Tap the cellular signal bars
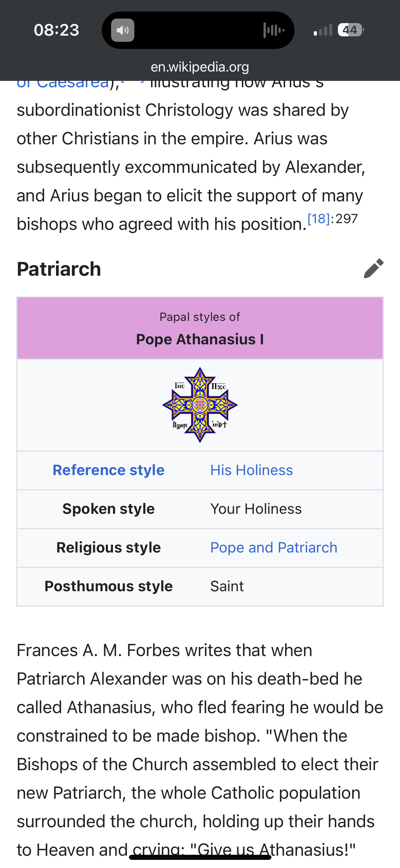 point(323,30)
